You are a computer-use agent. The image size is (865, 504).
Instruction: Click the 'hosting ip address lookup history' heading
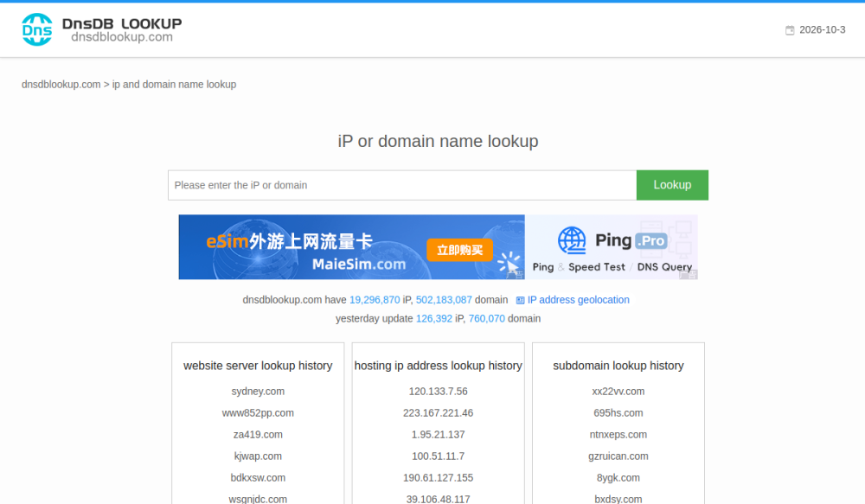[438, 366]
